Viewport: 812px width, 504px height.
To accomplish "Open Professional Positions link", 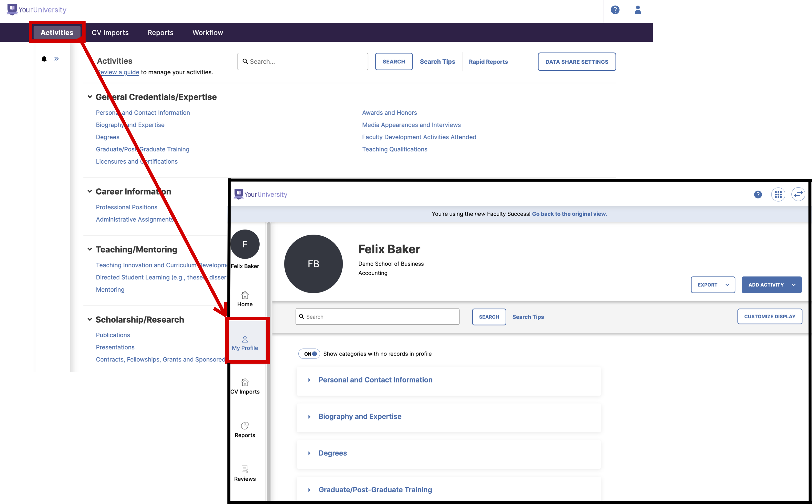I will [x=126, y=207].
